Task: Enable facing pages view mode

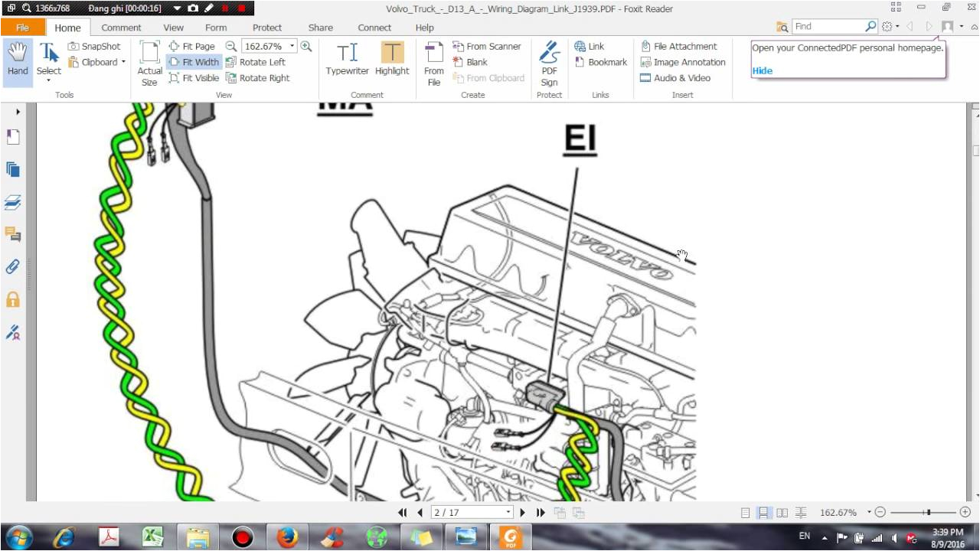Action: click(x=782, y=512)
